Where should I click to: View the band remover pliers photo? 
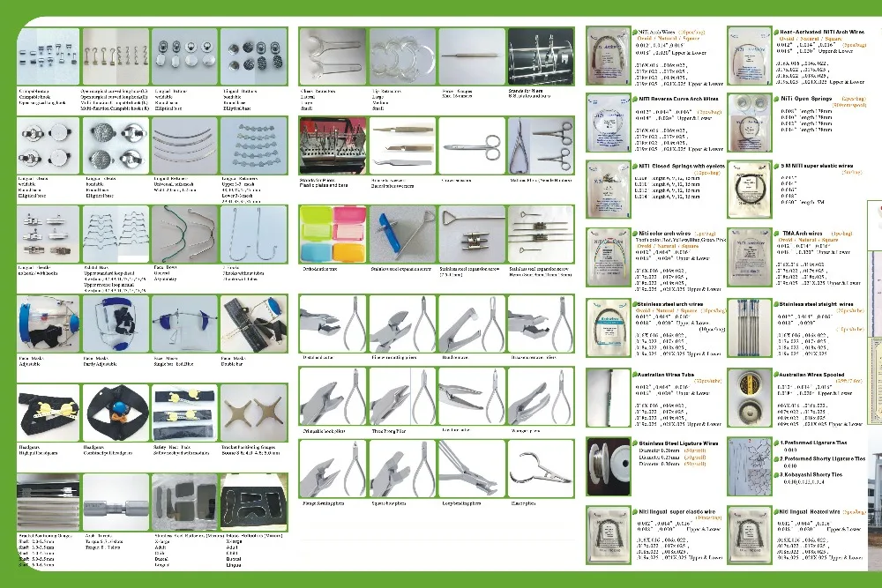pos(471,324)
